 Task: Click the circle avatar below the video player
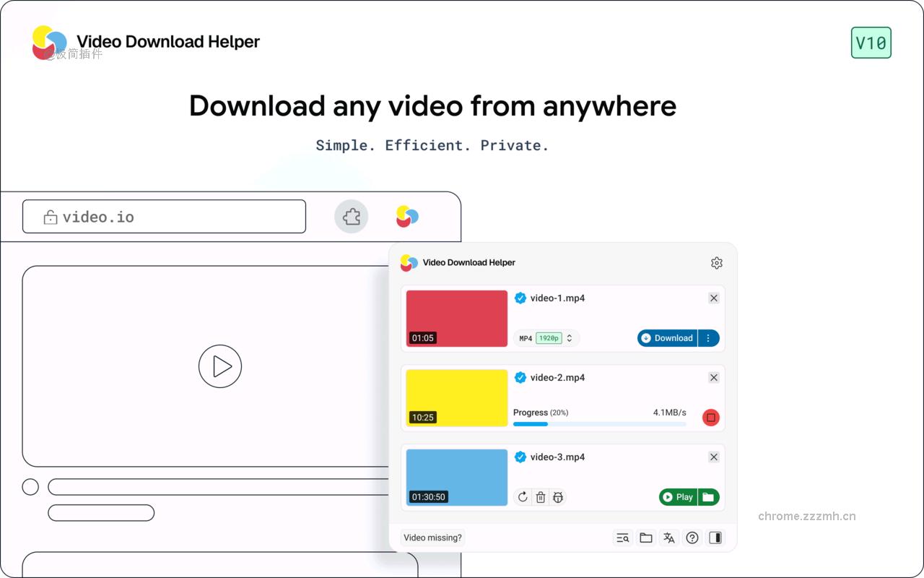click(x=30, y=487)
